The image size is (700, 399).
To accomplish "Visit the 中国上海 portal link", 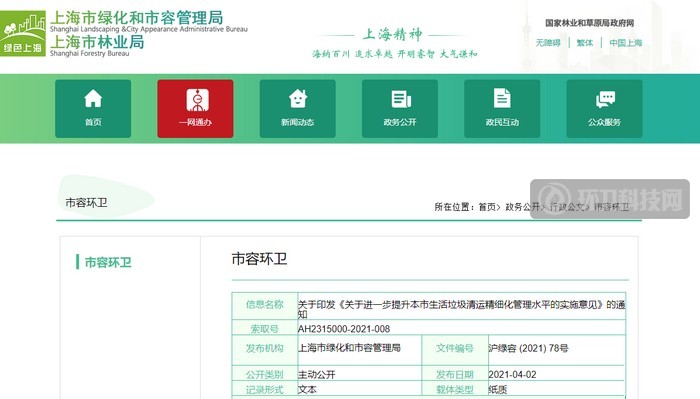I will tap(626, 43).
